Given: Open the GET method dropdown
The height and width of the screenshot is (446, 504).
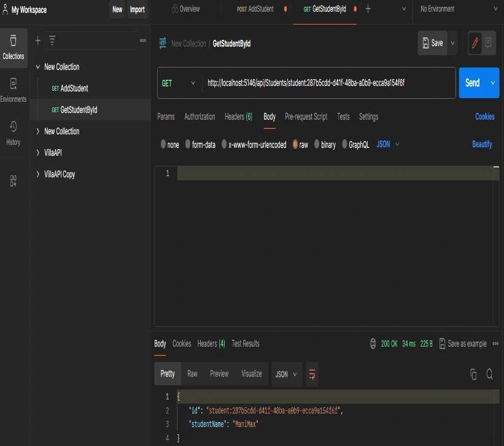Looking at the screenshot, I should (x=179, y=83).
